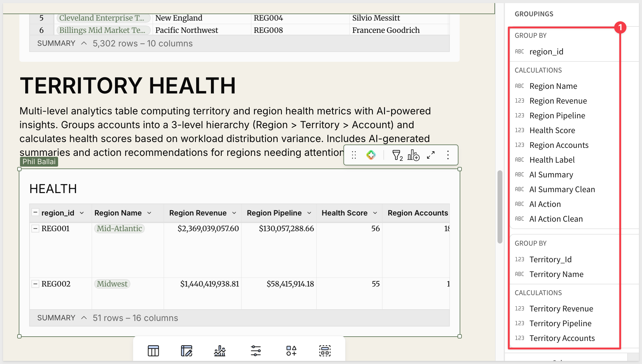The height and width of the screenshot is (364, 642).
Task: Click the vertical scrollbar thumb
Action: pyautogui.click(x=500, y=207)
